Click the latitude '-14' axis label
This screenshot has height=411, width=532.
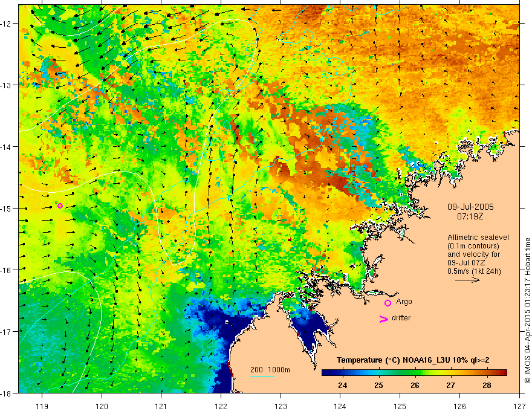click(x=6, y=147)
